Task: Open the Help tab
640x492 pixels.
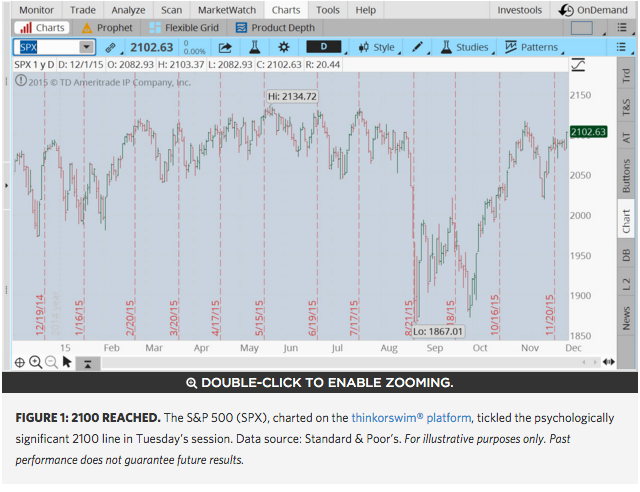Action: pos(365,10)
